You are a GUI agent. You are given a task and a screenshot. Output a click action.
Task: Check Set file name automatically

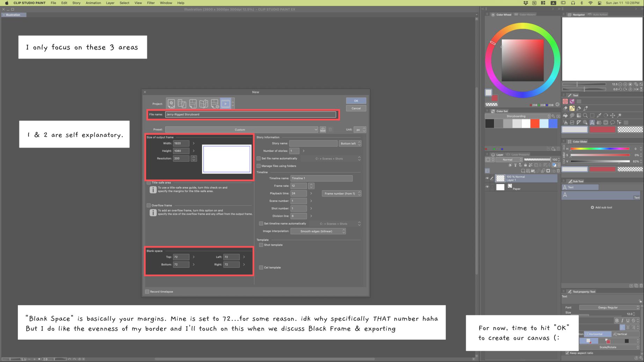pyautogui.click(x=259, y=158)
